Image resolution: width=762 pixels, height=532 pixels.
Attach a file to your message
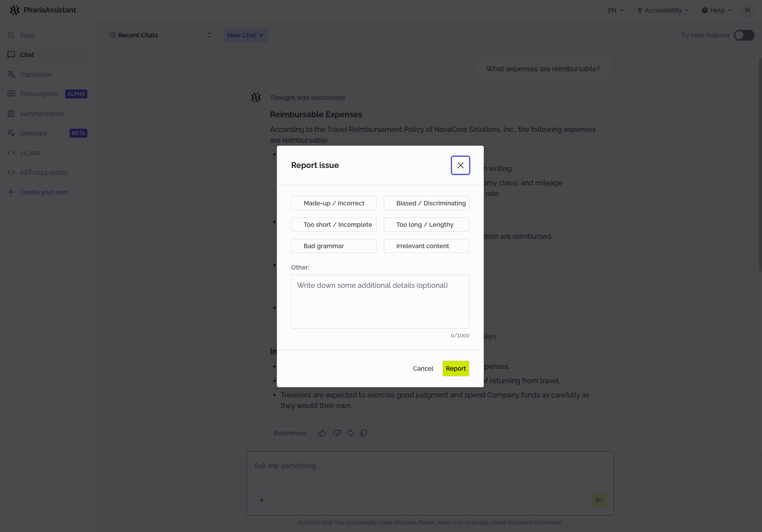tap(261, 500)
